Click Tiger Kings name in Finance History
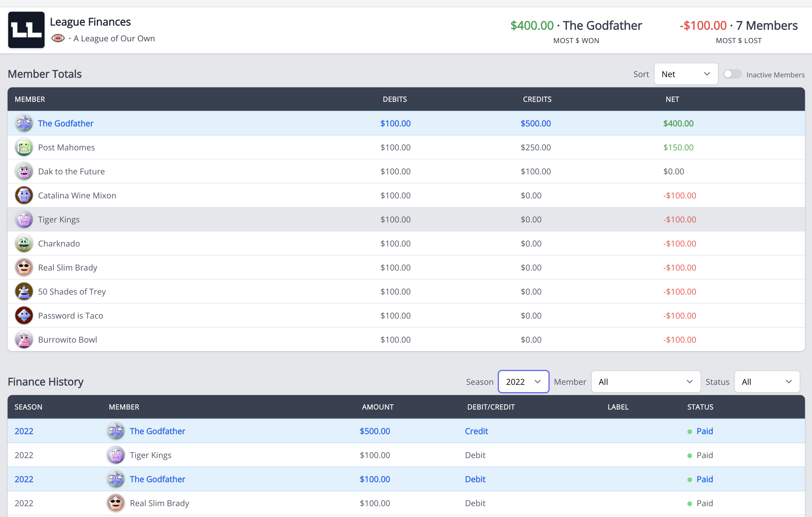The height and width of the screenshot is (517, 812). tap(150, 455)
